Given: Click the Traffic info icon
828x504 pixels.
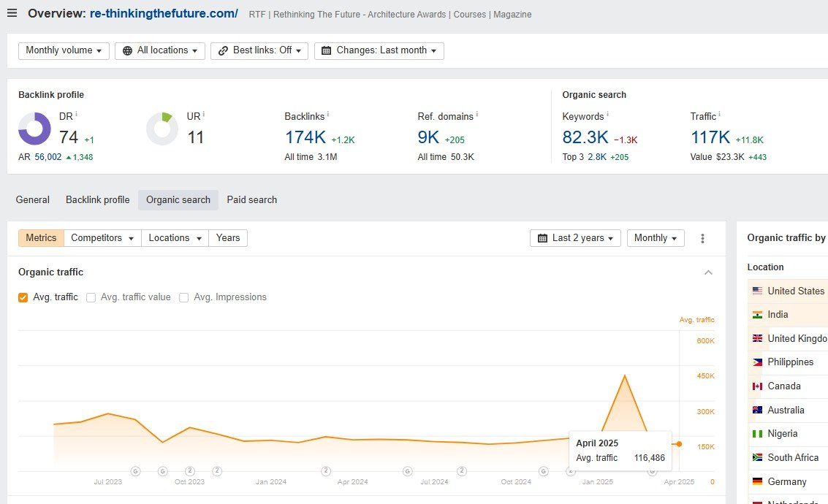Looking at the screenshot, I should pyautogui.click(x=719, y=114).
